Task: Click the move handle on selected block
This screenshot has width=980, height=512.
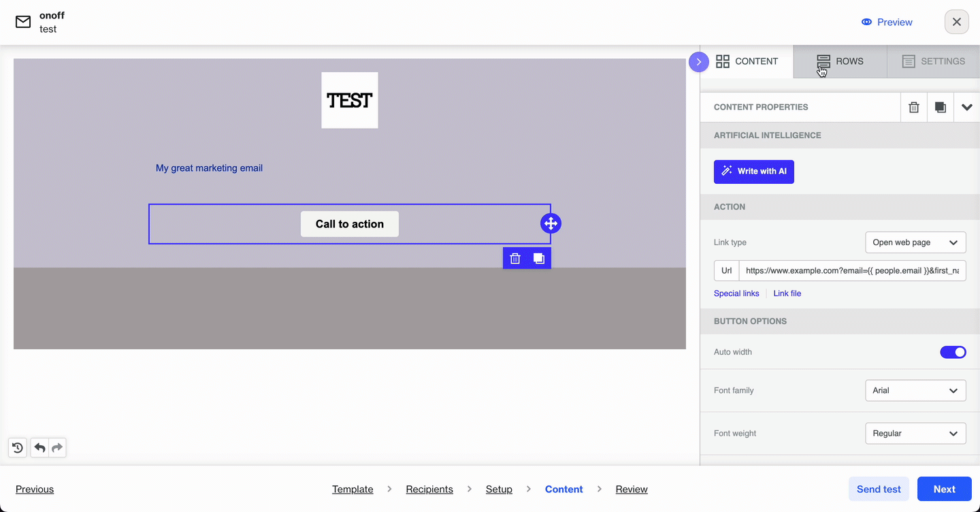Action: (551, 223)
